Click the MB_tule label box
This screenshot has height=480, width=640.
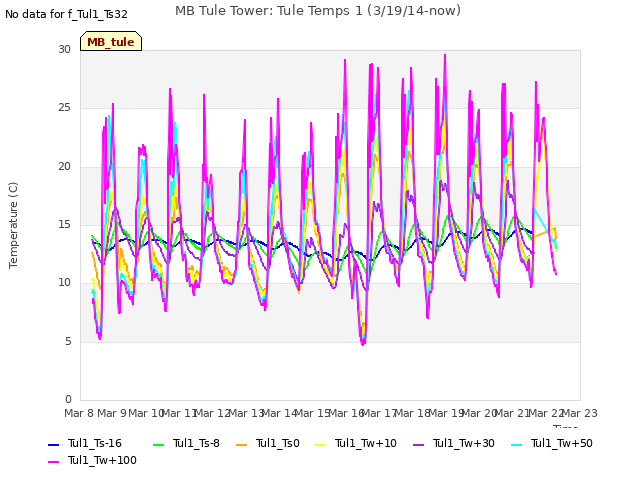tap(111, 41)
